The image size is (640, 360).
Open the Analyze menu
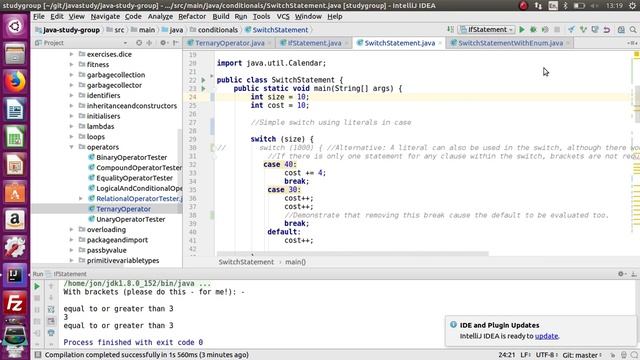[x=160, y=17]
